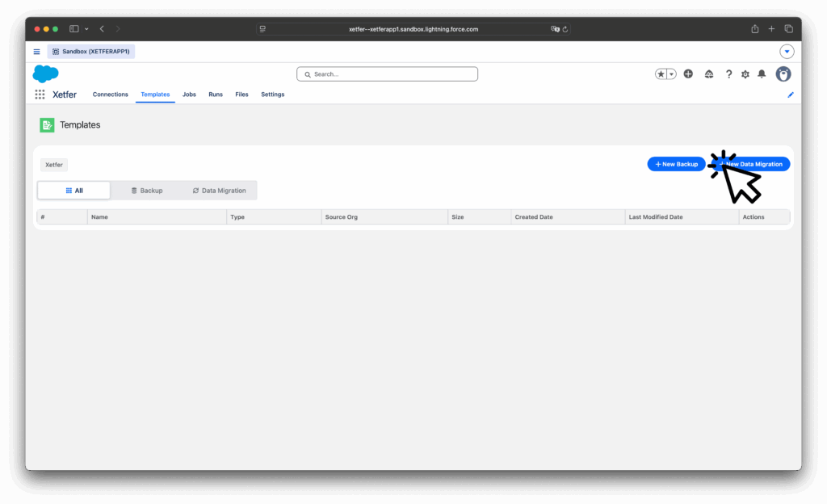Filter templates by Backup
The height and width of the screenshot is (504, 827).
click(147, 191)
